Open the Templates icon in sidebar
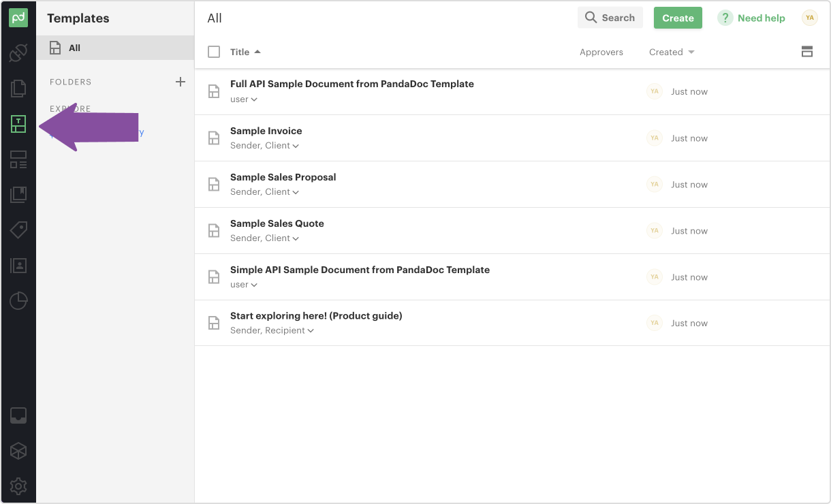Screen dimensions: 831x504 (18, 124)
